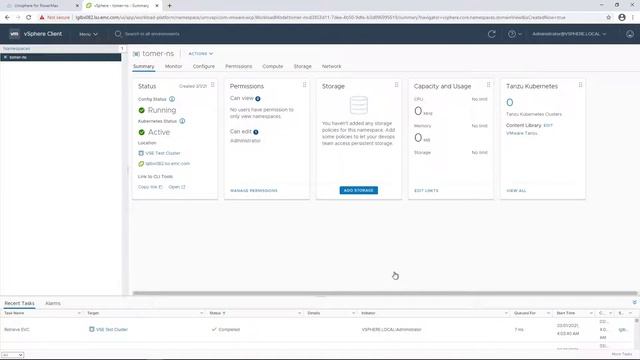
Task: Click the Tanzu Kubernetes card drag handle
Action: point(580,85)
